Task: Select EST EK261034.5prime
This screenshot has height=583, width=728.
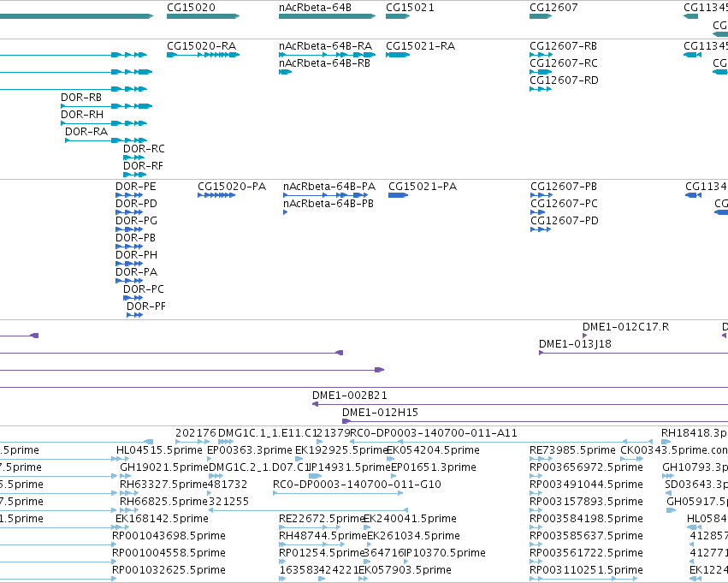Action: point(413,536)
